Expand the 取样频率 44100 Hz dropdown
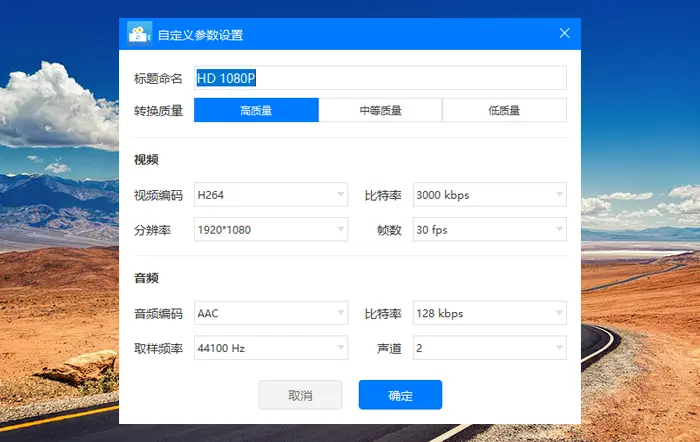700x442 pixels. point(271,348)
